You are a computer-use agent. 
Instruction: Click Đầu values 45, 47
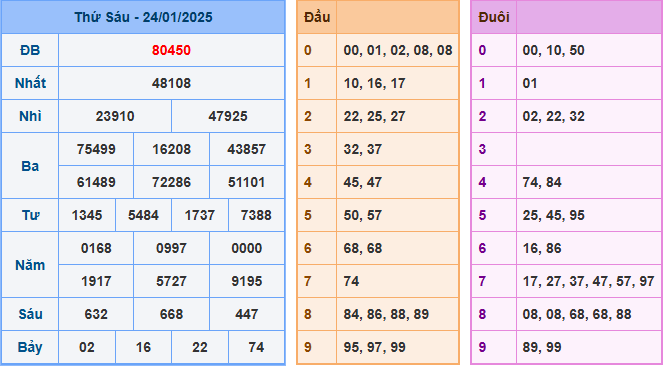point(363,182)
